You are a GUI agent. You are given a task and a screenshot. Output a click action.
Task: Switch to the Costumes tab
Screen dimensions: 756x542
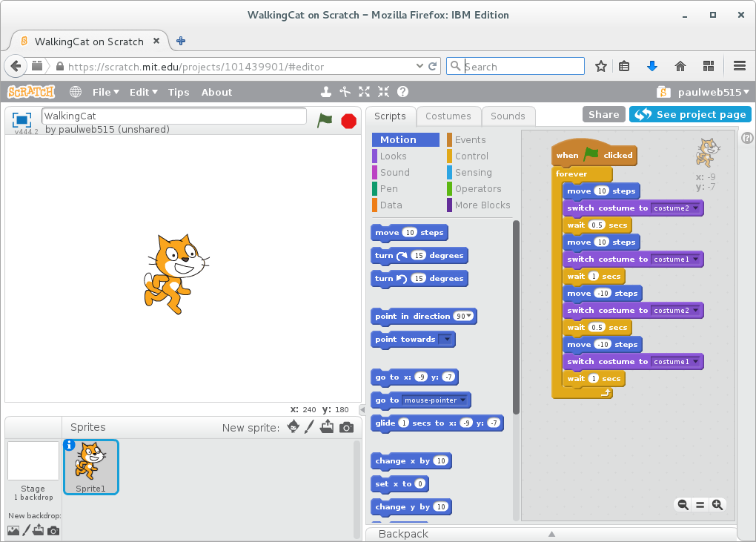448,116
